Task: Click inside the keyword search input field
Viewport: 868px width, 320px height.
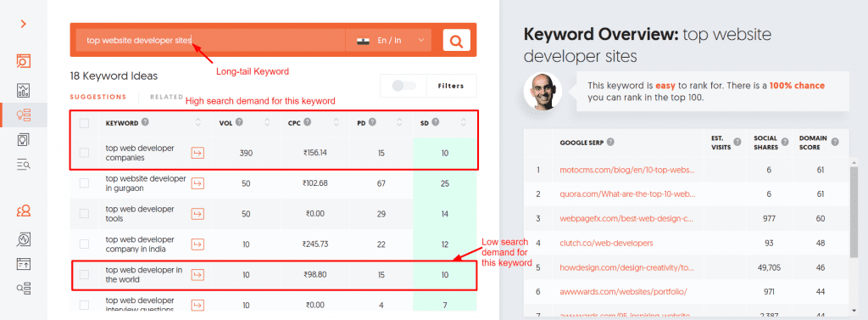Action: (x=210, y=41)
